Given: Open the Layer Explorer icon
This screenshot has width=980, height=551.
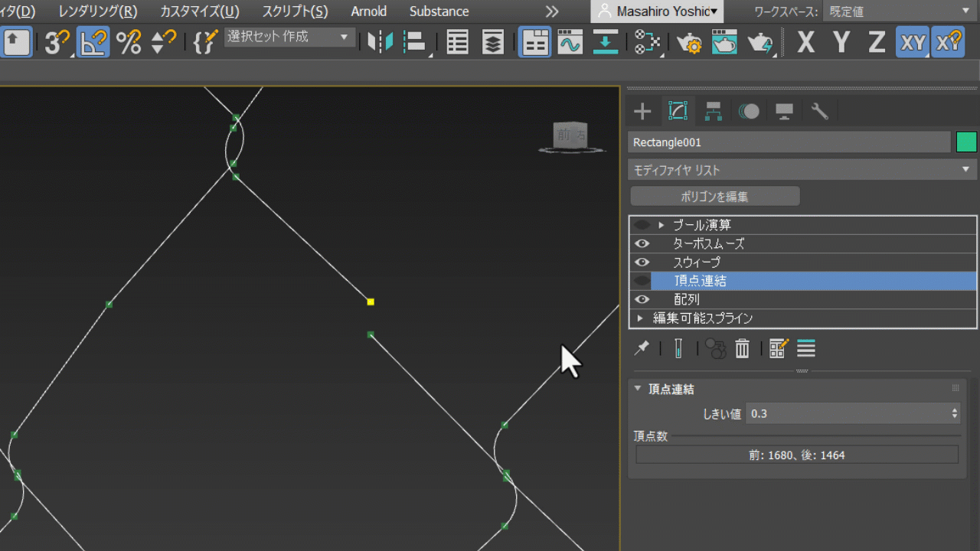Looking at the screenshot, I should [493, 42].
